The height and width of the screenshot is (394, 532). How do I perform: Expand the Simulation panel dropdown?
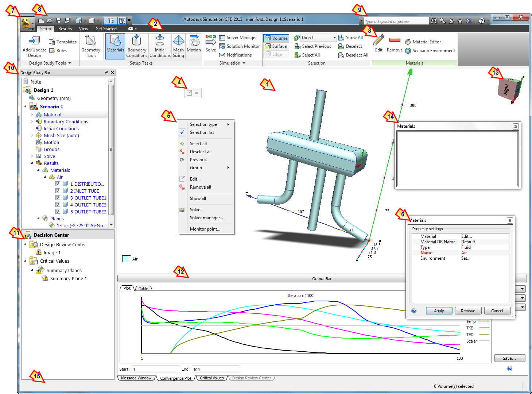[233, 63]
